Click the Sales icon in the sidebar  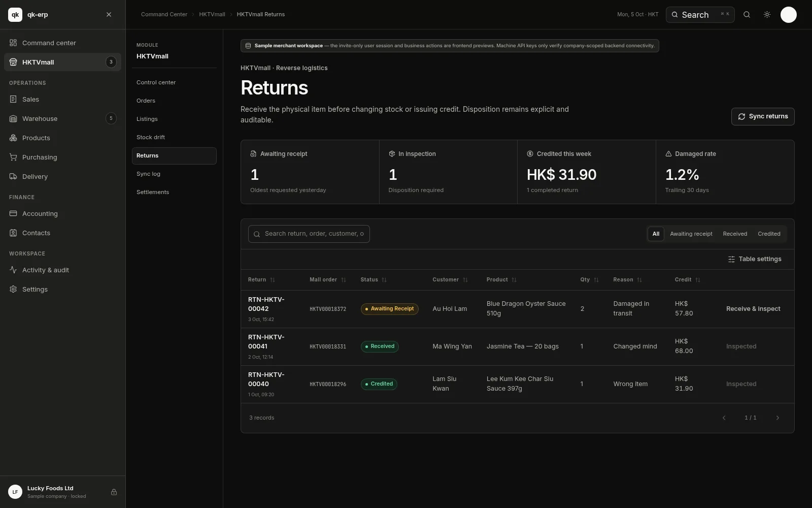click(x=13, y=100)
